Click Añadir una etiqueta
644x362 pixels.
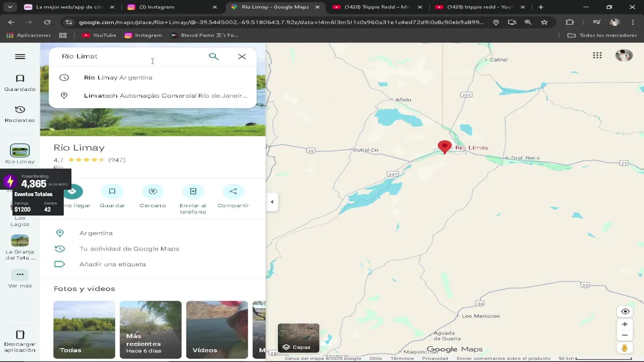(x=152, y=264)
